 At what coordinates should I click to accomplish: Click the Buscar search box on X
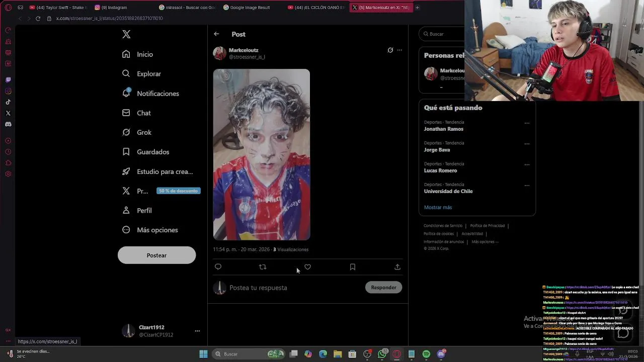pyautogui.click(x=442, y=34)
